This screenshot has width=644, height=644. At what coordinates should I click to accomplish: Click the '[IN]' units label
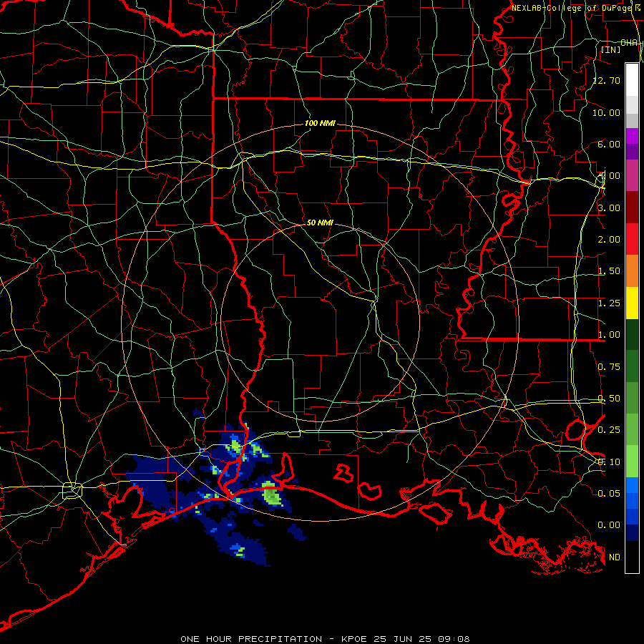coord(611,49)
